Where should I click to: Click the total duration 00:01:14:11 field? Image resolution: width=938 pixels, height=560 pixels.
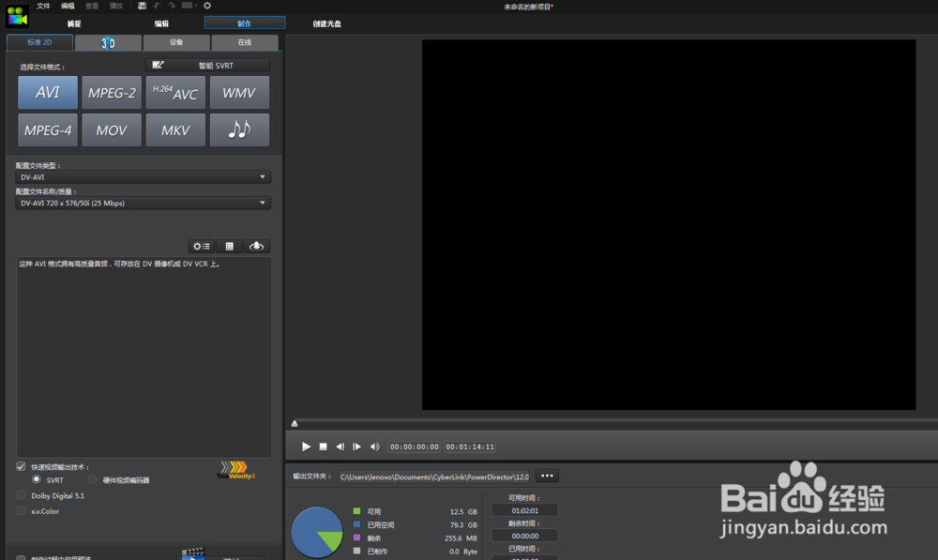(470, 446)
